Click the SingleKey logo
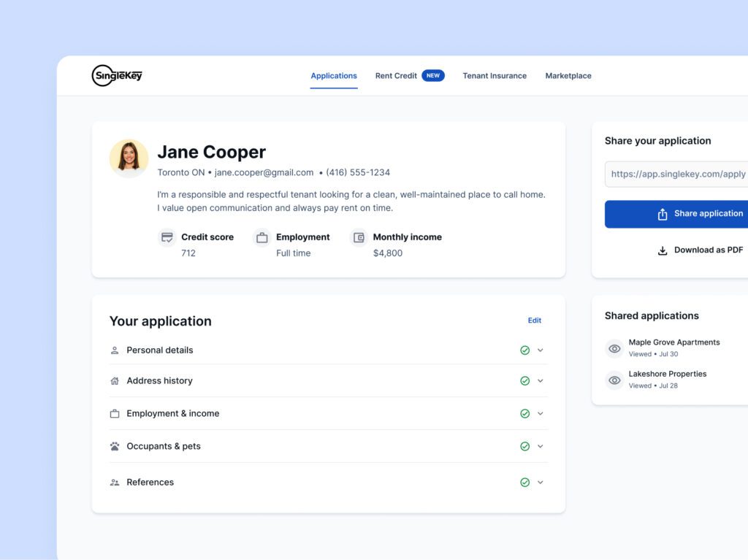 click(x=117, y=75)
